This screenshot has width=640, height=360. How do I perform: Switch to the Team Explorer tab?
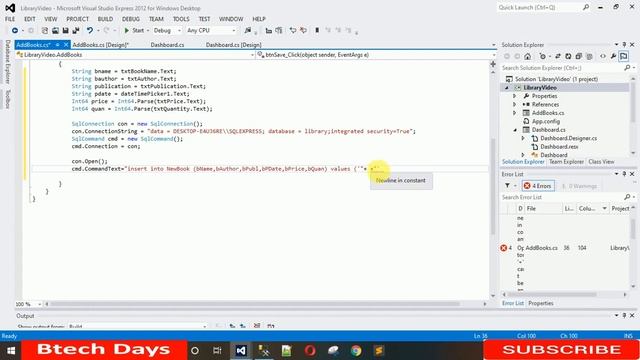tap(566, 162)
